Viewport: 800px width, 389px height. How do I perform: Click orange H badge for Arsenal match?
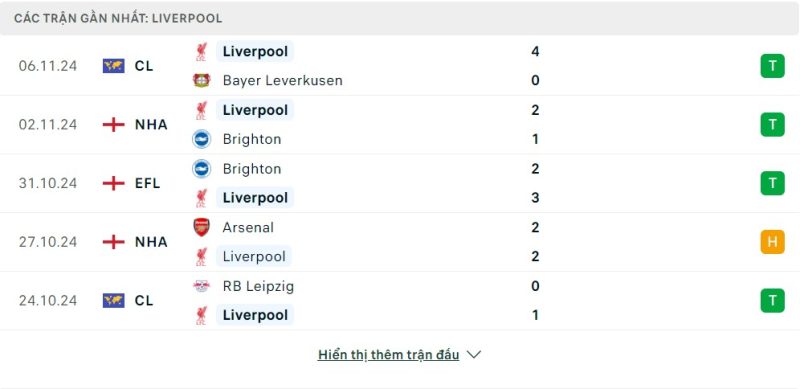pyautogui.click(x=772, y=242)
